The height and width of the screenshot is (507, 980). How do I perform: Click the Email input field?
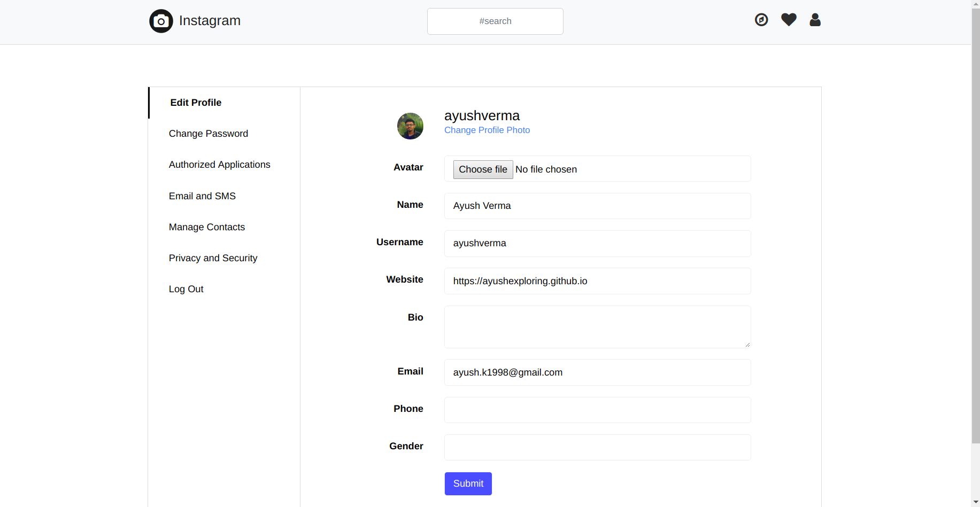[x=598, y=372]
